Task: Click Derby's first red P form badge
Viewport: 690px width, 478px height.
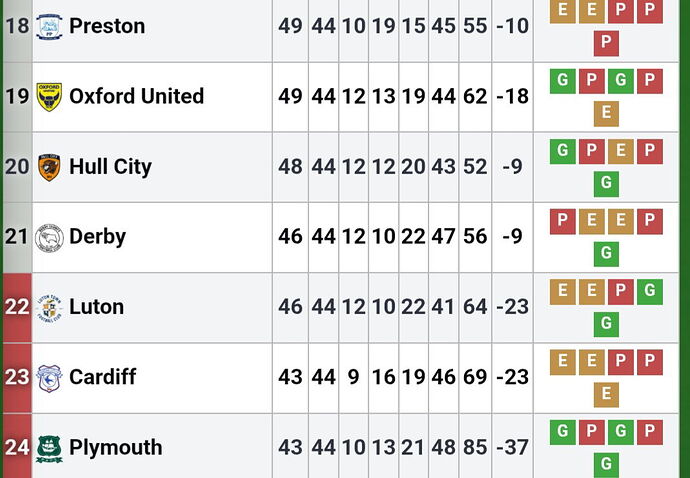Action: [562, 221]
